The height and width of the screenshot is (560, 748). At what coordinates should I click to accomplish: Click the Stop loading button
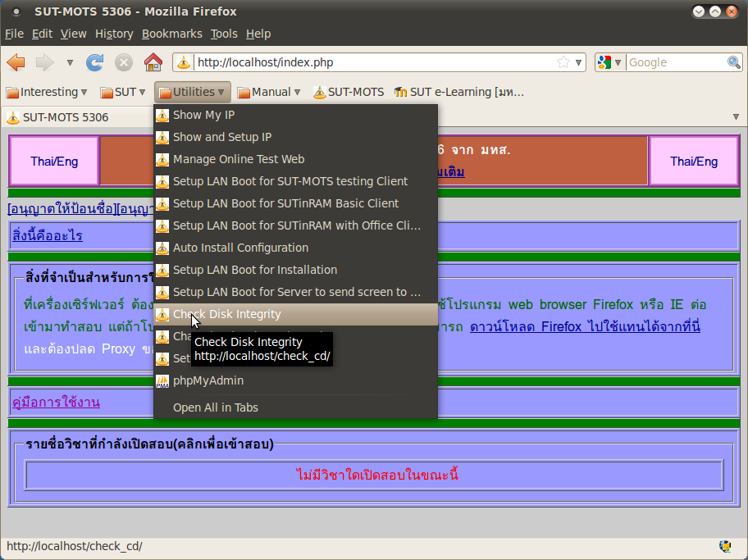tap(124, 62)
